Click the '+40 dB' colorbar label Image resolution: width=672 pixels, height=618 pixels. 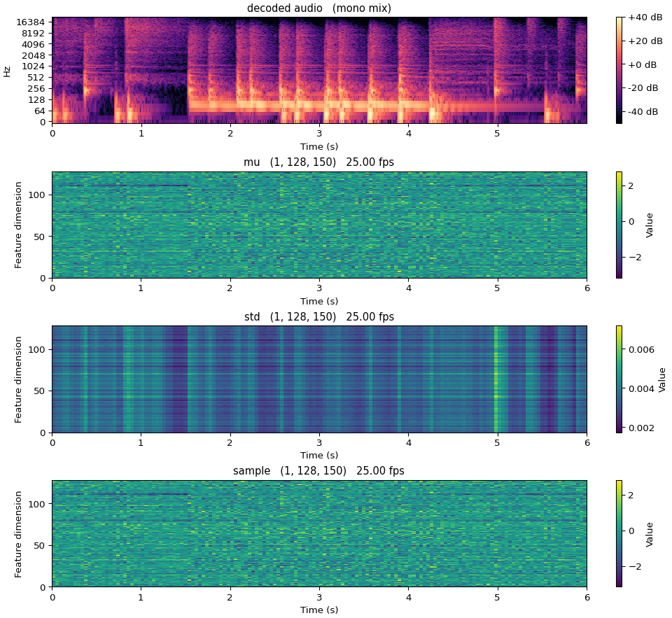pyautogui.click(x=645, y=17)
